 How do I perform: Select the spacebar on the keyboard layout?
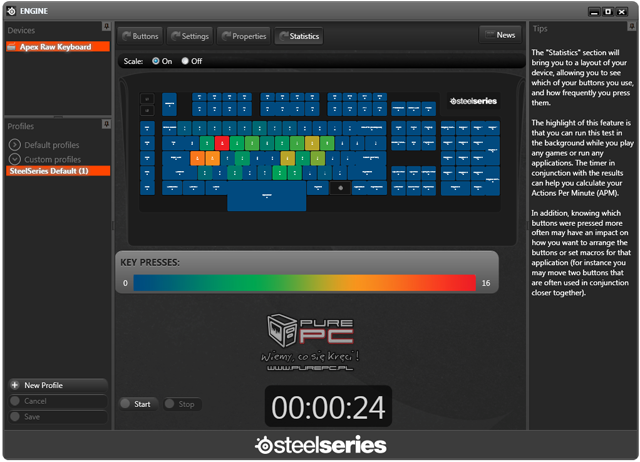[267, 196]
